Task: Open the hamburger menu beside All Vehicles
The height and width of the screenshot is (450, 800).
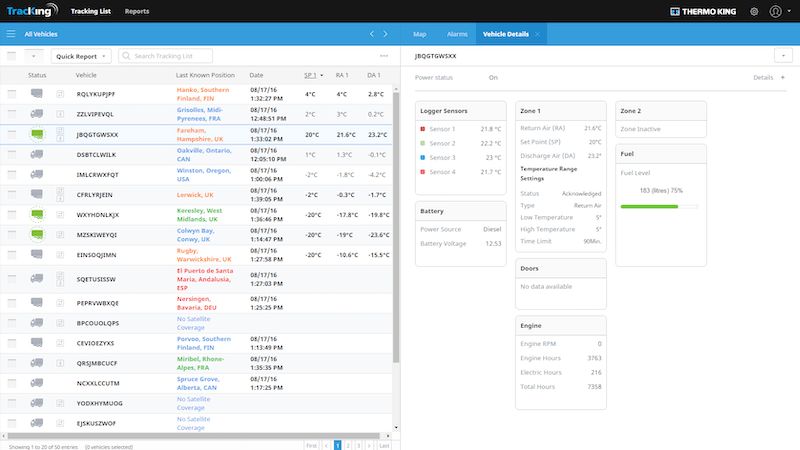Action: 11,34
